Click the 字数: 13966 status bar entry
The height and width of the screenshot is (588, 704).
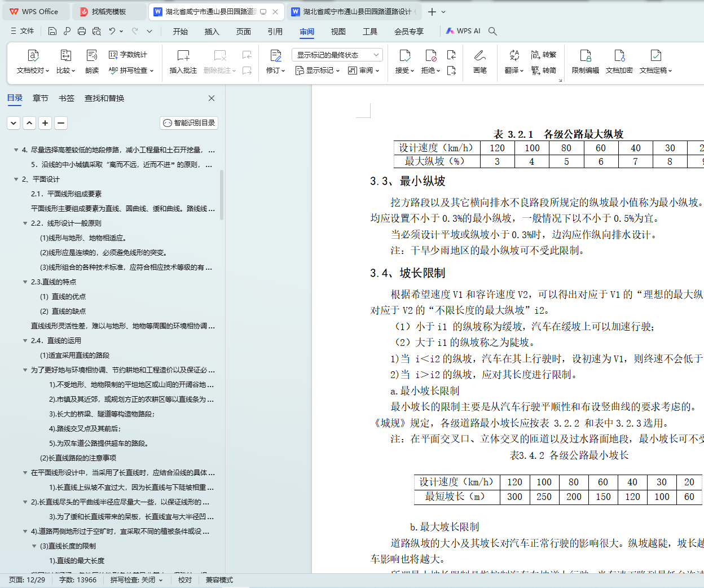pyautogui.click(x=78, y=580)
